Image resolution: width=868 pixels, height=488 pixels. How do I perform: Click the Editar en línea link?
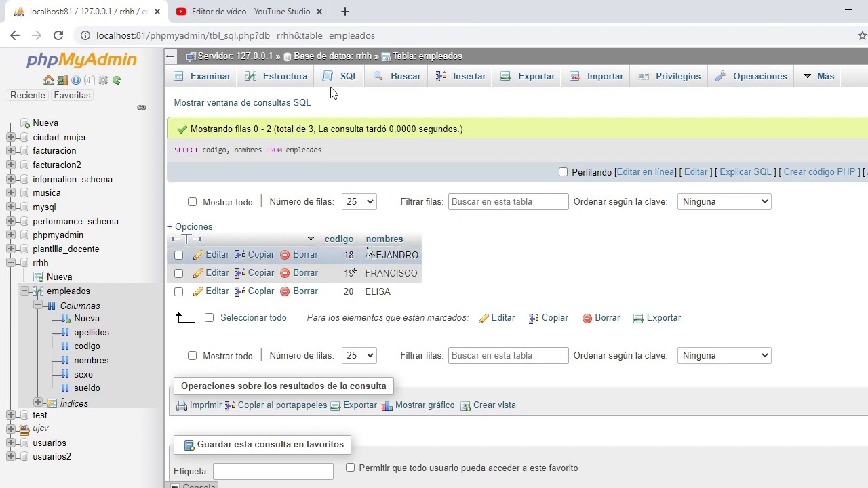point(646,172)
